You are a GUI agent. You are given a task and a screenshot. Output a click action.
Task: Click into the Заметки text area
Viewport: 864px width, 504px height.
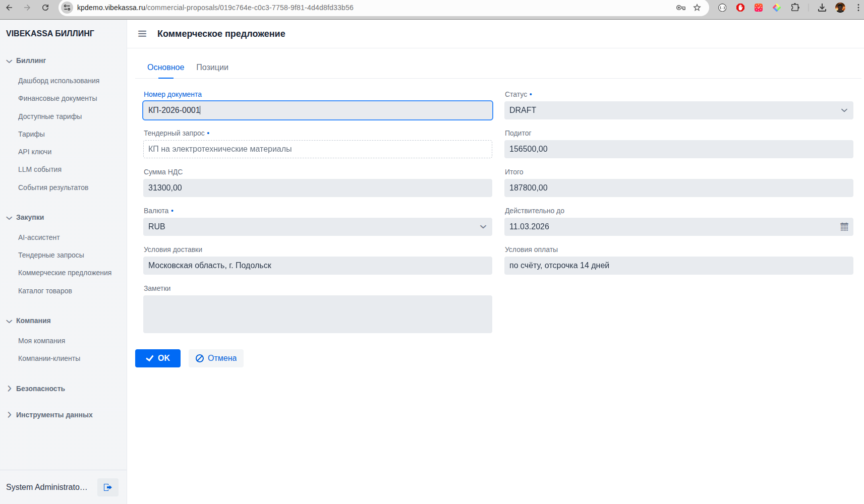click(x=317, y=314)
